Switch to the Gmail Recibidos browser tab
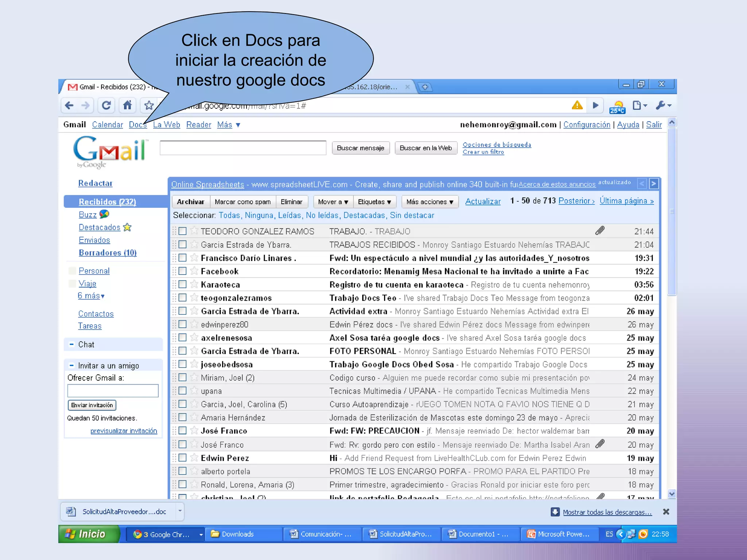Screen dimensions: 747x560 (113, 87)
